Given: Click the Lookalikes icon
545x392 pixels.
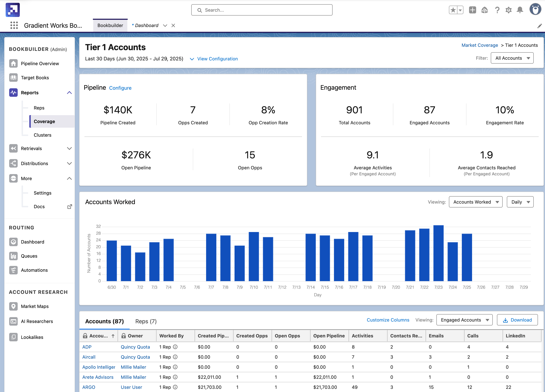Looking at the screenshot, I should tap(13, 337).
